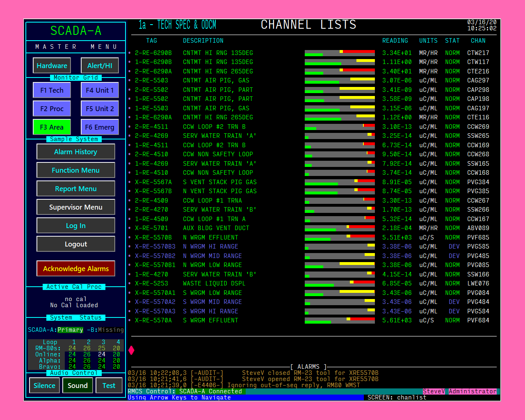Select tag 1-RE-5503
The image size is (525, 420).
(x=151, y=108)
